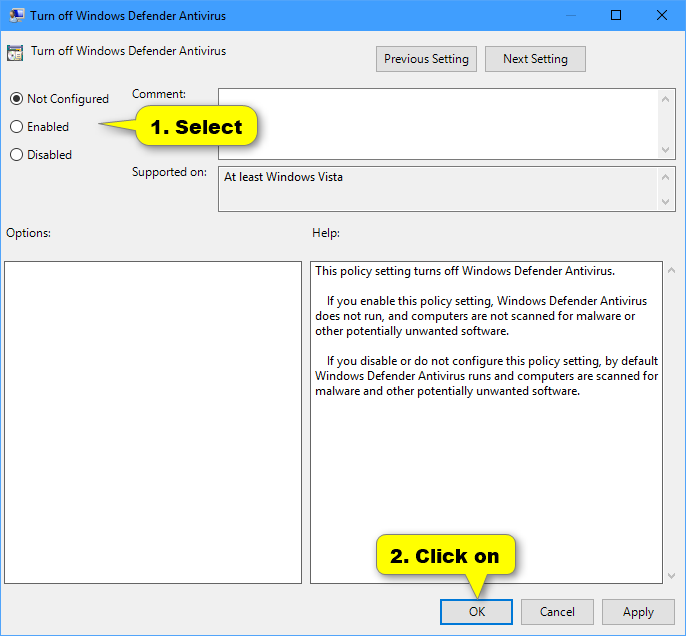Viewport: 686px width, 636px height.
Task: Select the Disabled radio button
Action: point(16,155)
